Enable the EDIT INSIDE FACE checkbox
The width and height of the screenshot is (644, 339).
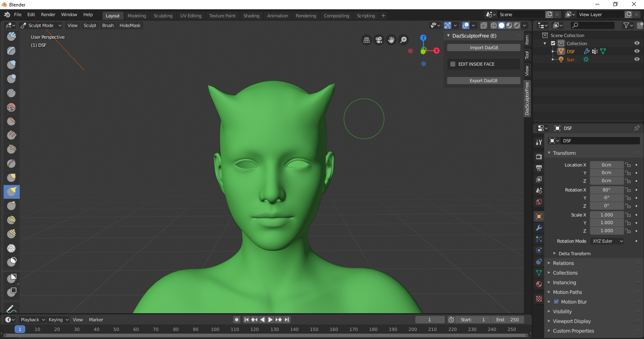[x=453, y=64]
